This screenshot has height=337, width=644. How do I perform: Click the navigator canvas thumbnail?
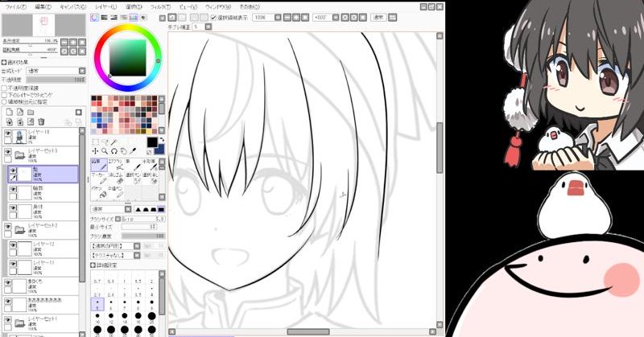point(43,25)
